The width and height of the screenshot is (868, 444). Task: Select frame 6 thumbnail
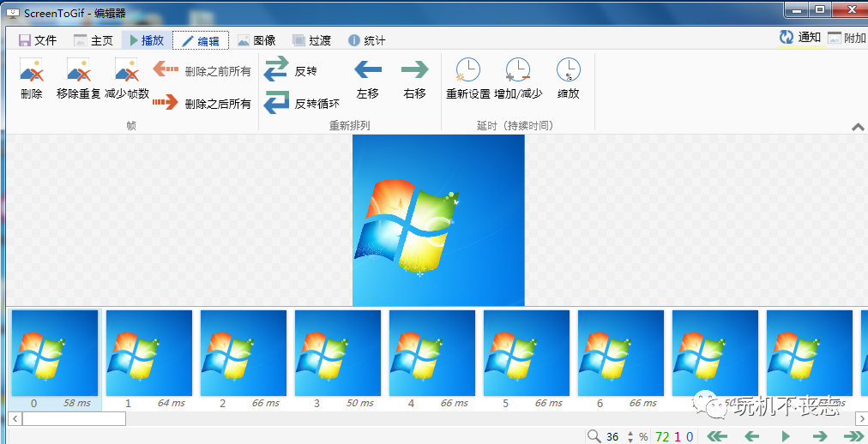click(621, 353)
